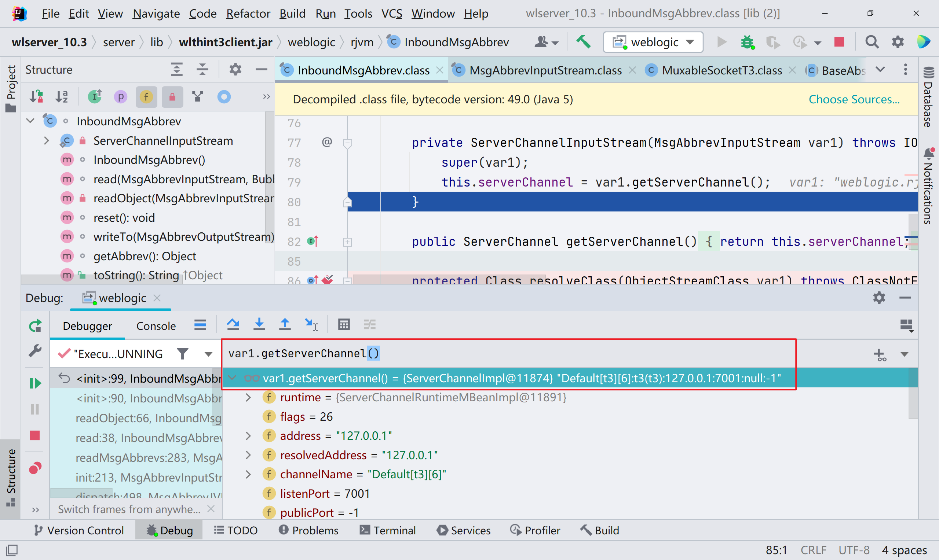Toggle Show Lambdas circle icon
This screenshot has height=560, width=939.
point(224,97)
